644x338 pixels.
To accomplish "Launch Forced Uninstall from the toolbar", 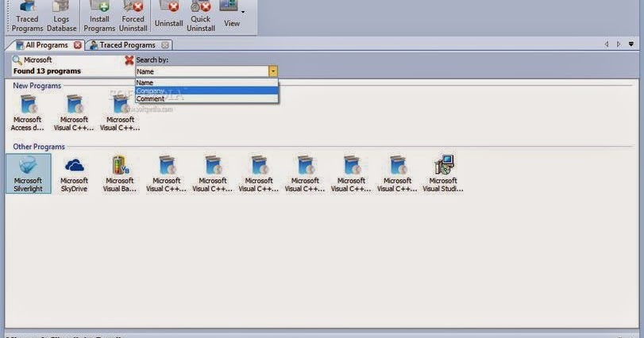I will coord(133,17).
